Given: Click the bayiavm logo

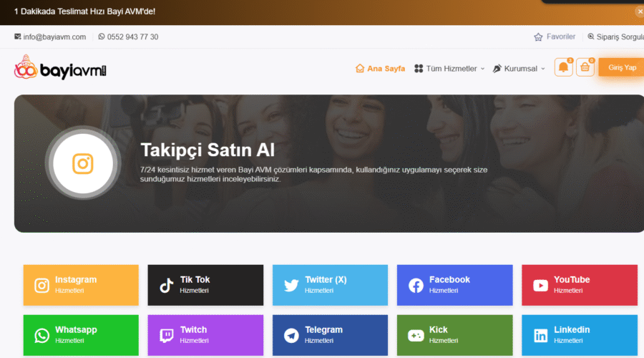Looking at the screenshot, I should tap(60, 67).
